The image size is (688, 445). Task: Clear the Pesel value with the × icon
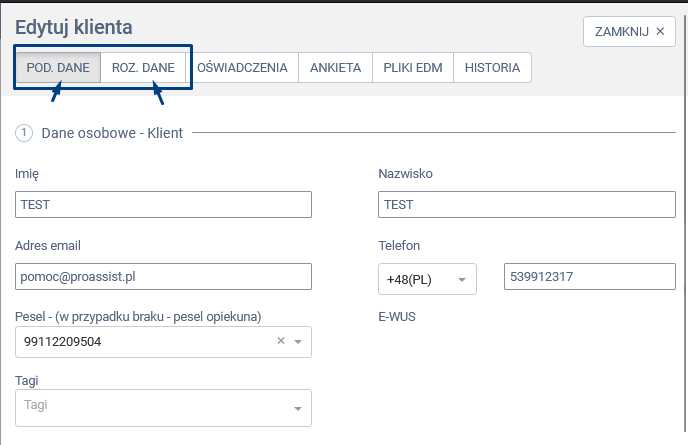pos(281,341)
